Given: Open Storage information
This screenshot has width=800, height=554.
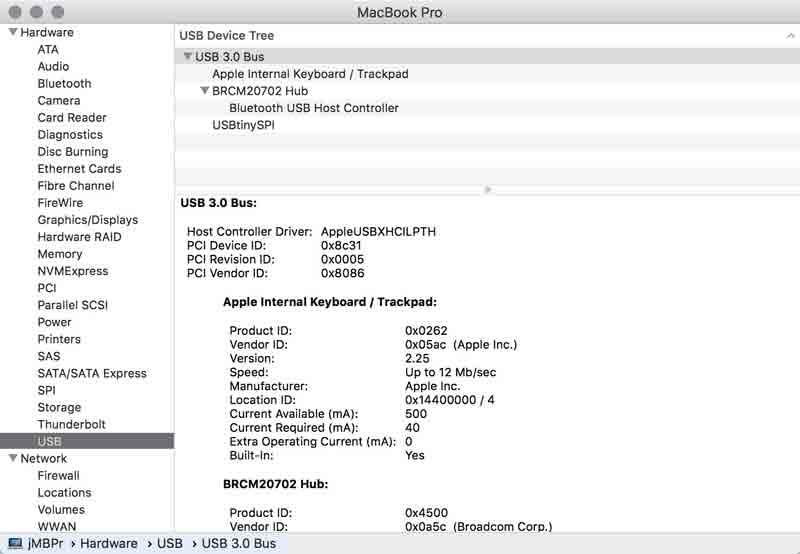Looking at the screenshot, I should tap(59, 408).
